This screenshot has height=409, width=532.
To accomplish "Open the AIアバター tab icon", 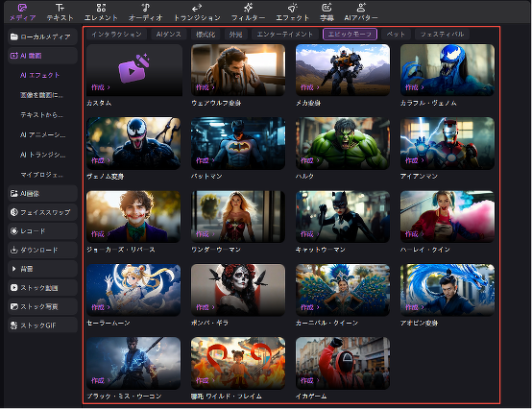I will click(361, 8).
